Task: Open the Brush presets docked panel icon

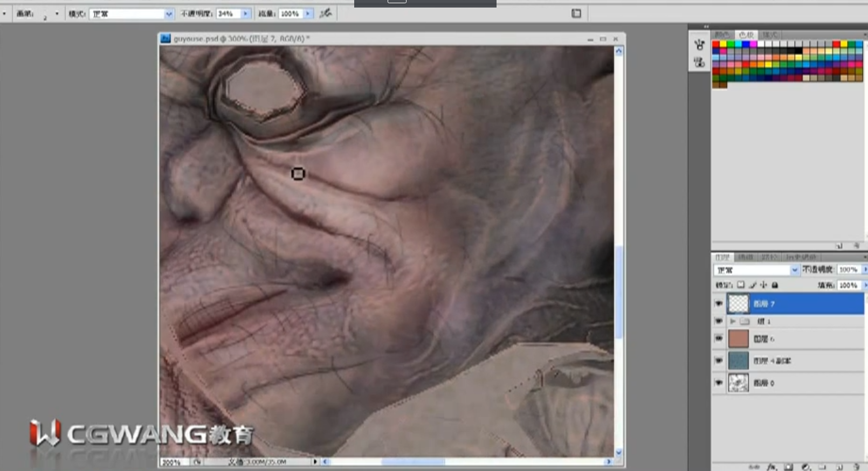Action: click(x=699, y=44)
